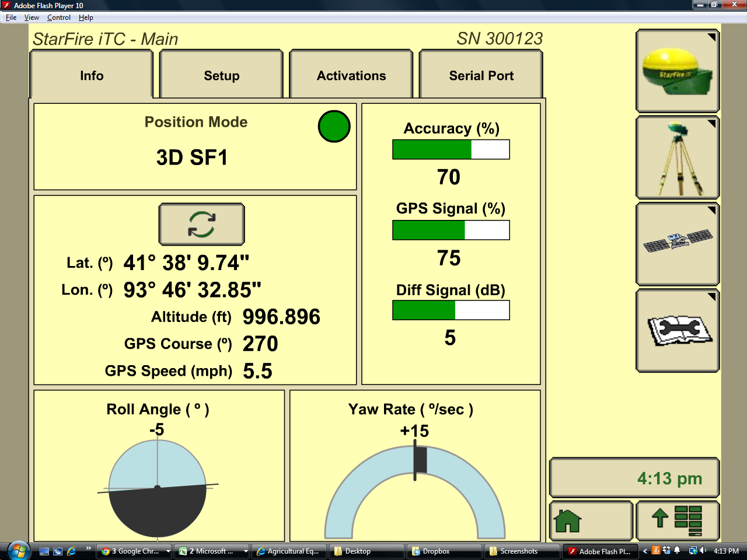Click the Roll Angle value -5
The width and height of the screenshot is (747, 560).
156,430
